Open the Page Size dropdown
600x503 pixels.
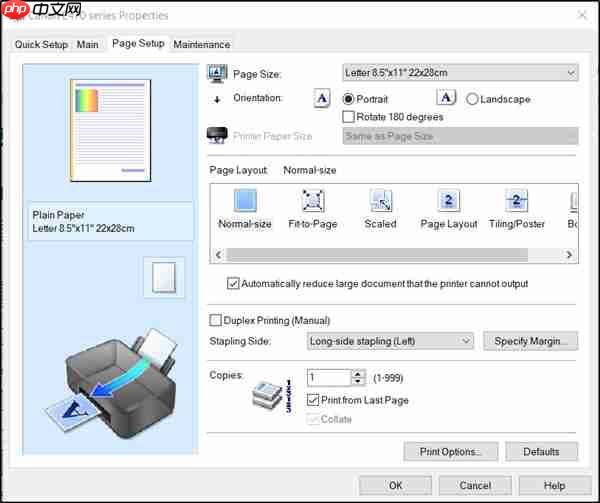(x=460, y=73)
